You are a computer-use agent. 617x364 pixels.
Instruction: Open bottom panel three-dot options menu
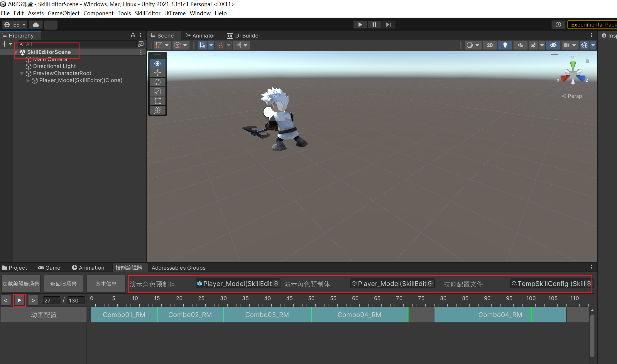click(x=591, y=267)
